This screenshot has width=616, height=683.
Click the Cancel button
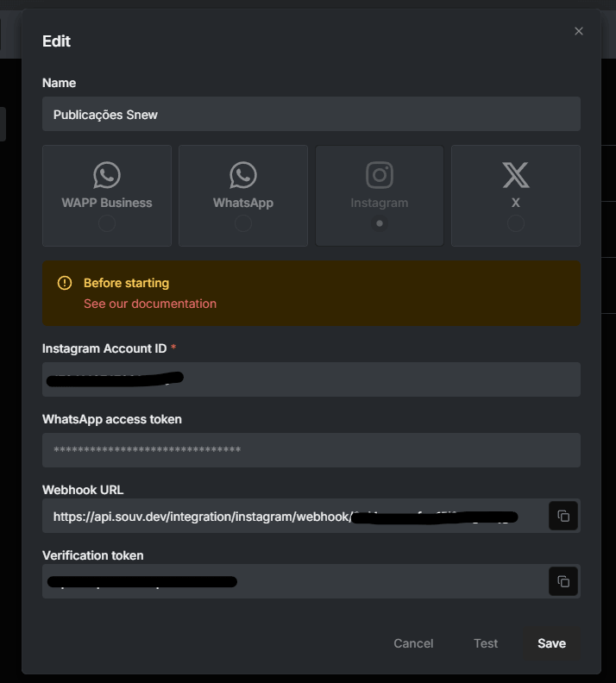(x=413, y=643)
